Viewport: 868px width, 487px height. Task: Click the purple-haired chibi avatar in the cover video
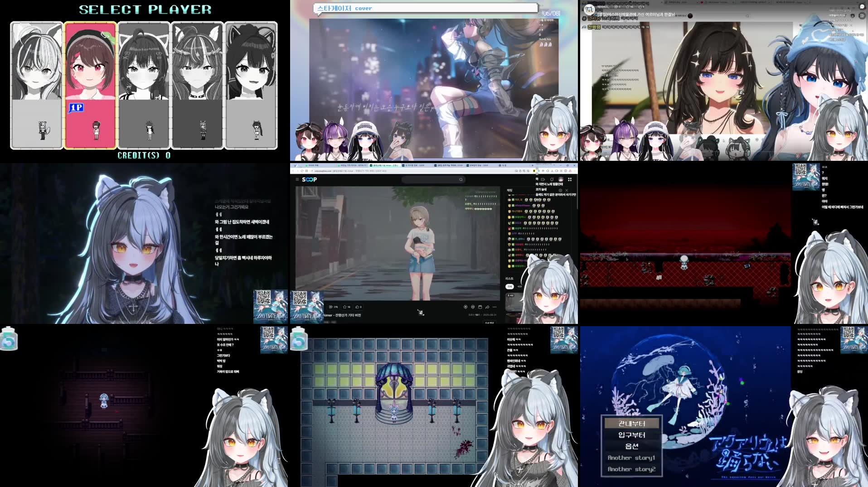335,140
